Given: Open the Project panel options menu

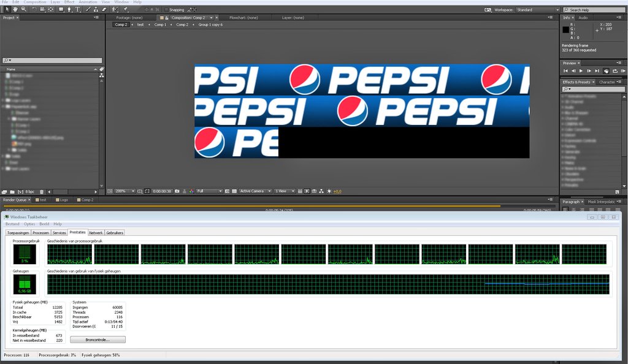Looking at the screenshot, I should click(x=96, y=18).
